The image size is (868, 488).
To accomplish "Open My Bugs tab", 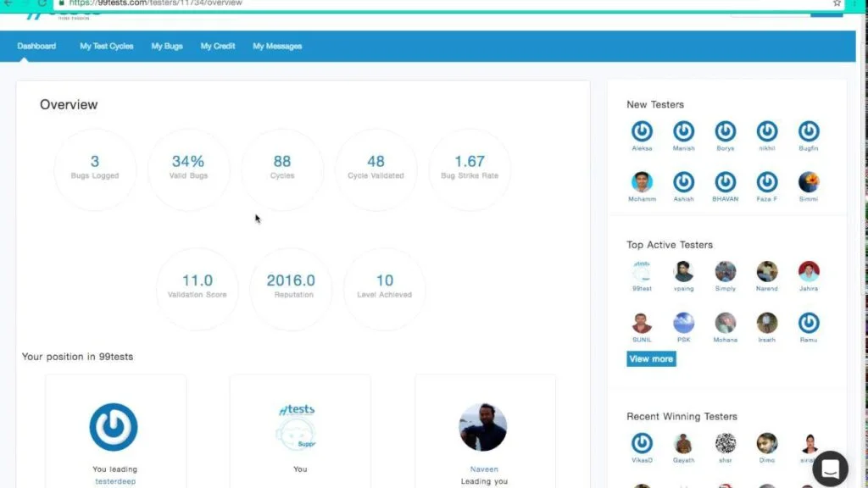I will [167, 46].
